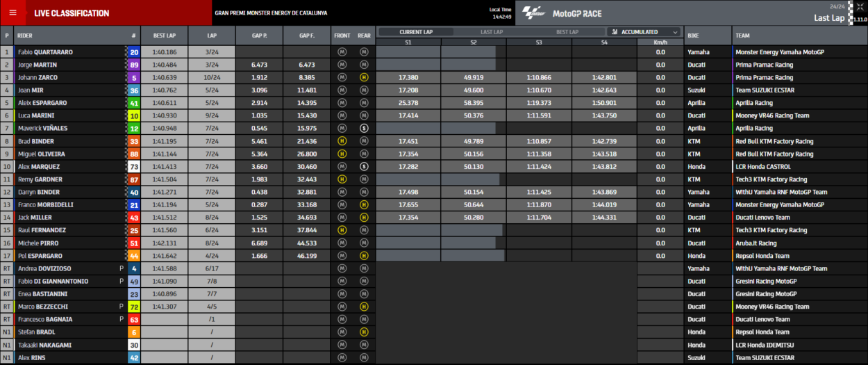Click Joan Mir's rear tyre icon

coord(364,90)
